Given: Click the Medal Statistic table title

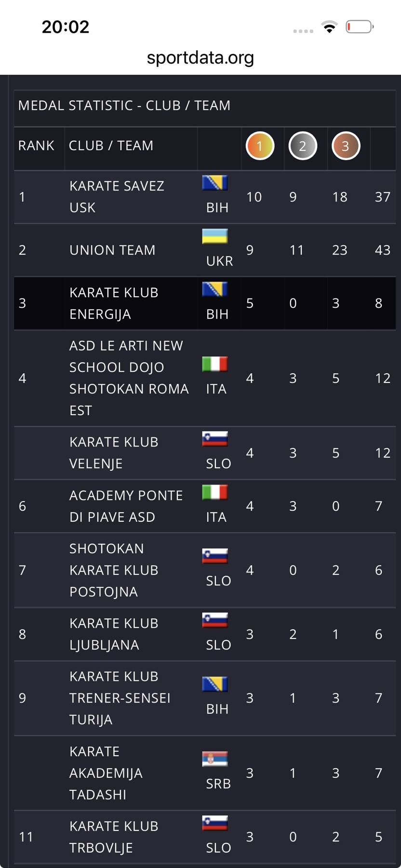Looking at the screenshot, I should 124,106.
